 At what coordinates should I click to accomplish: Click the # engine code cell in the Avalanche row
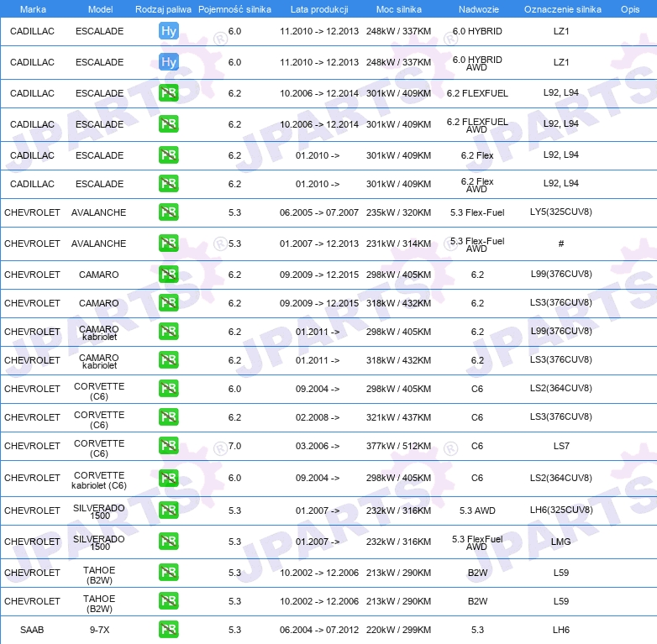pos(561,243)
